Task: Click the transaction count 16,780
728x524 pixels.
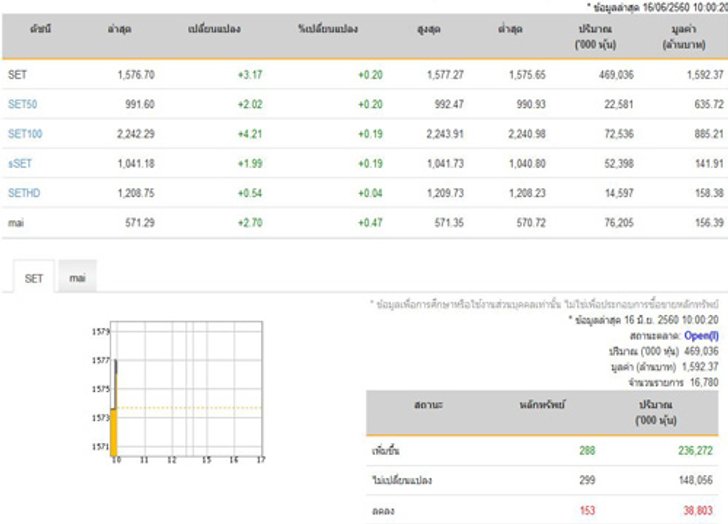Action: click(x=704, y=382)
